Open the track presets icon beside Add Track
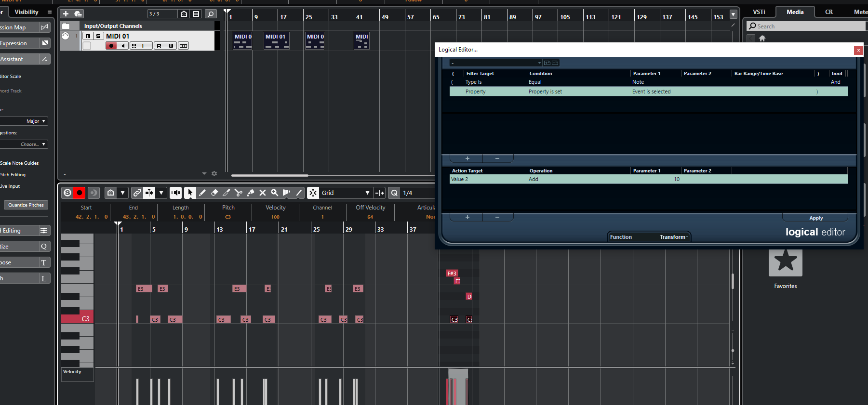868x405 pixels. [78, 14]
